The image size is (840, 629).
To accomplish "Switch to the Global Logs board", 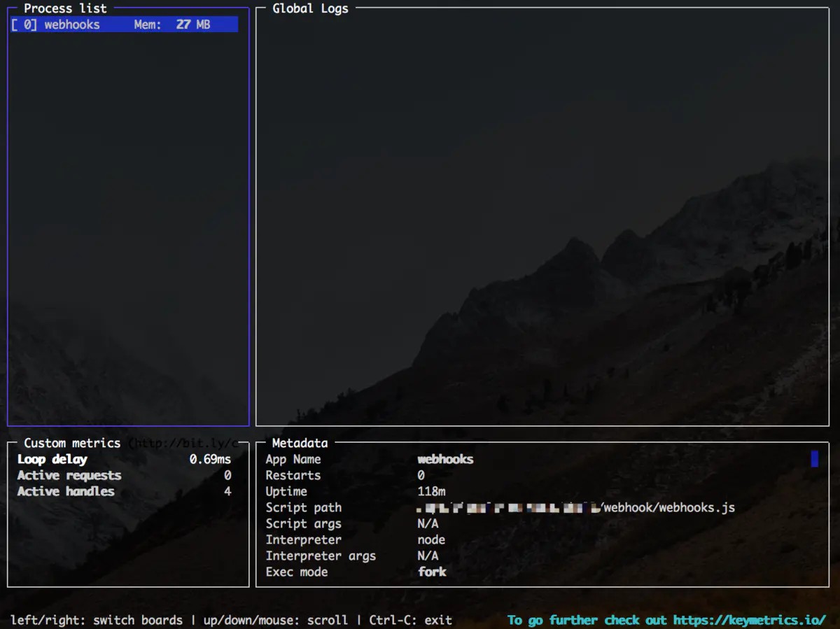I will tap(310, 8).
